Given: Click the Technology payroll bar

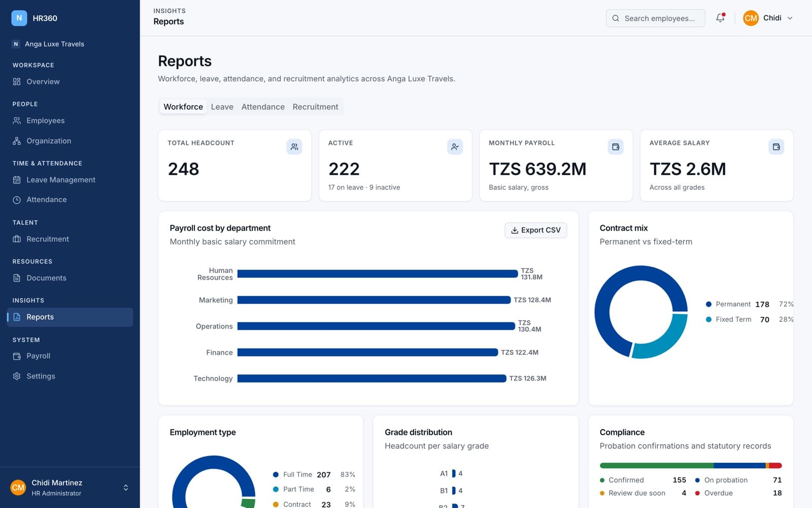Looking at the screenshot, I should [x=372, y=378].
